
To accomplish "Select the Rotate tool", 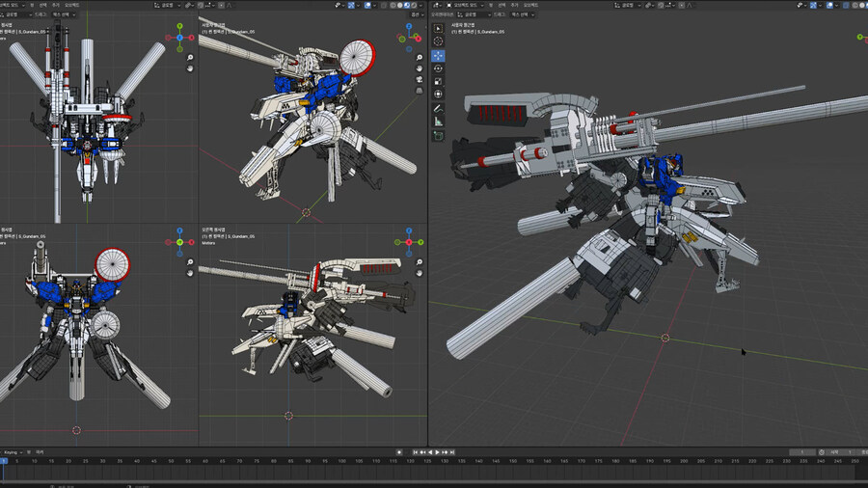I will click(x=438, y=68).
